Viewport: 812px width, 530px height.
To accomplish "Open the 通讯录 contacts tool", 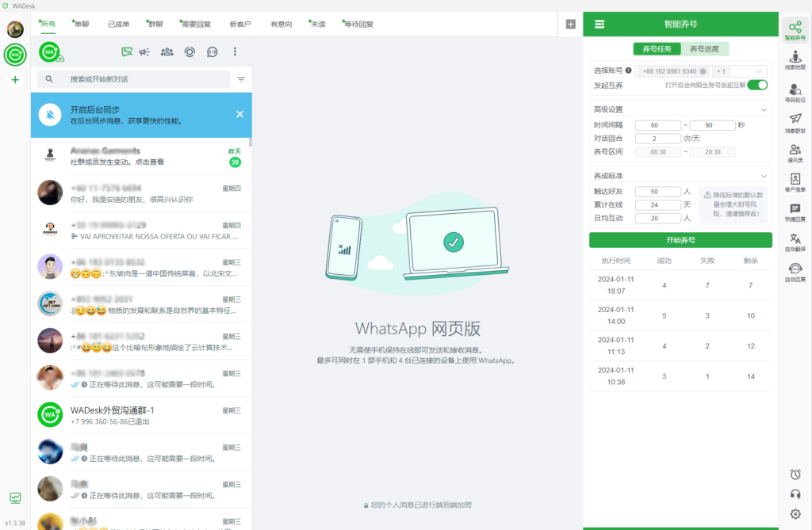I will [x=795, y=153].
